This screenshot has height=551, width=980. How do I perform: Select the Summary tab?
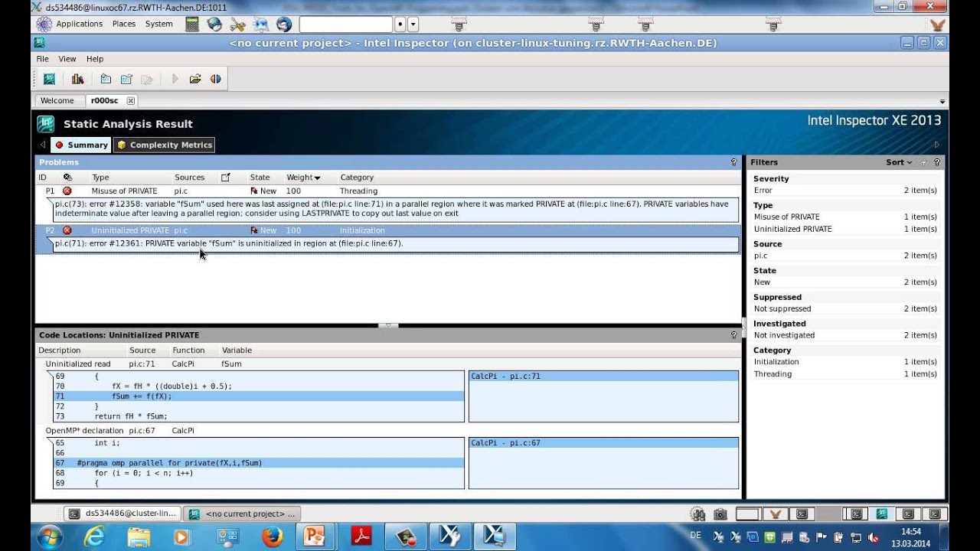coord(81,145)
